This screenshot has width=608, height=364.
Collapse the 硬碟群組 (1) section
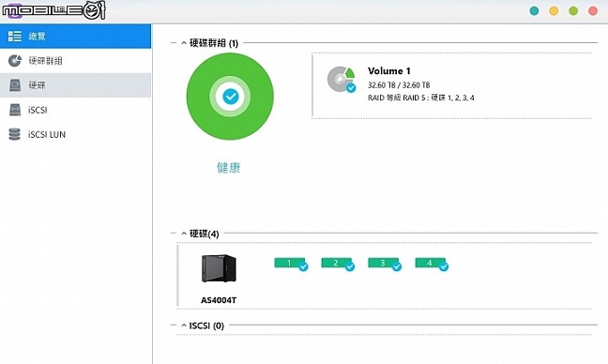[x=184, y=43]
